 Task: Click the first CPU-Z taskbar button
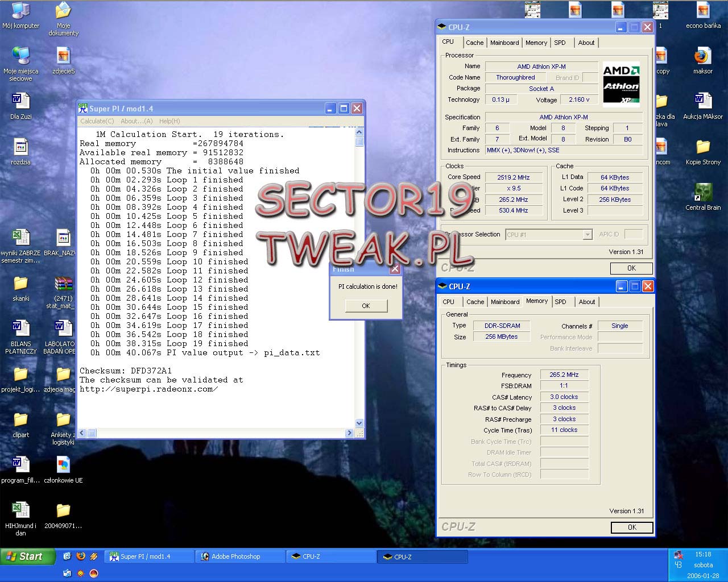tap(332, 556)
